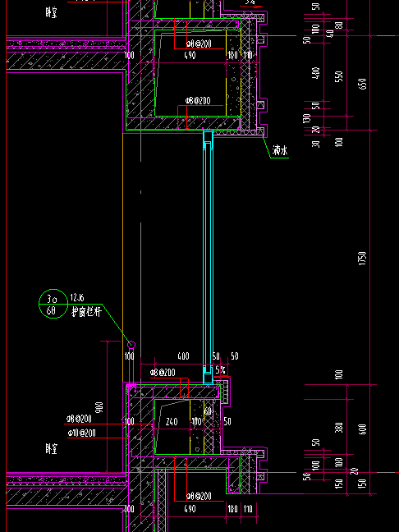Click the 240 dimension text
Screen dimensions: 399x532
point(172,422)
